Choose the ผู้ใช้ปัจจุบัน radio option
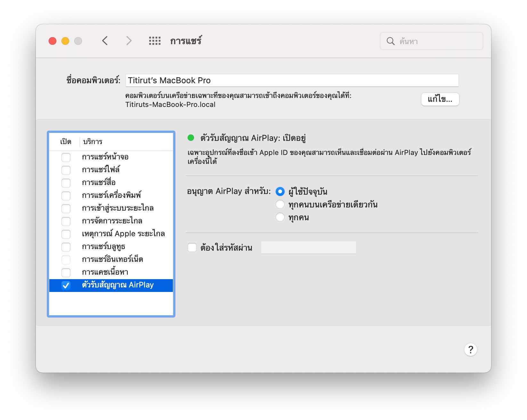The image size is (527, 420). [x=280, y=191]
